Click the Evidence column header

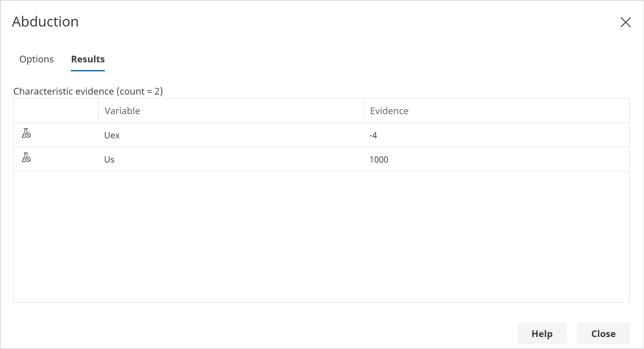389,111
